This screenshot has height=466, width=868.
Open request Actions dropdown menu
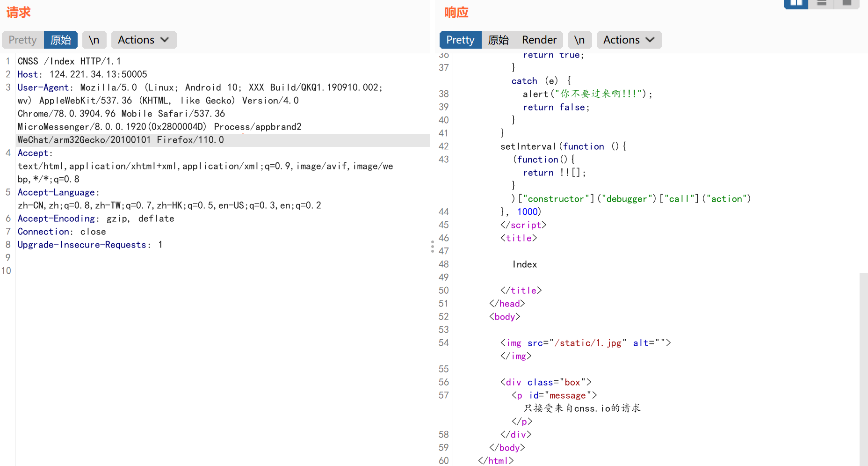click(144, 40)
